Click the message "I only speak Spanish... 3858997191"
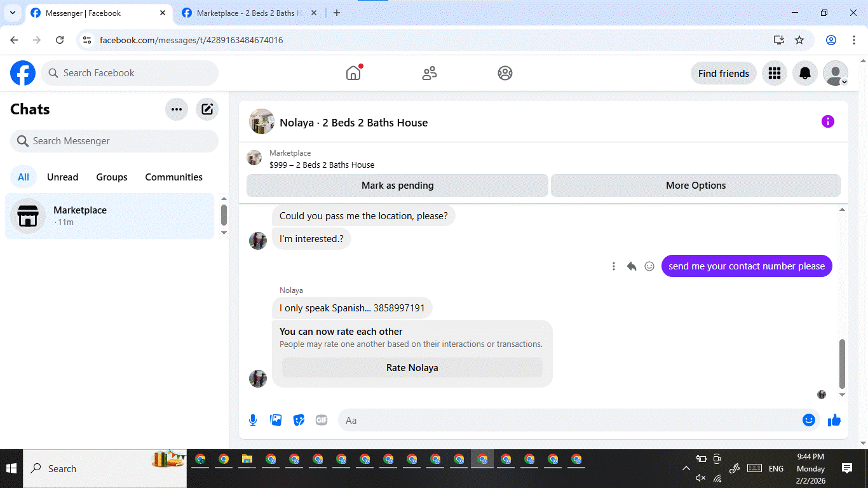 [x=352, y=308]
